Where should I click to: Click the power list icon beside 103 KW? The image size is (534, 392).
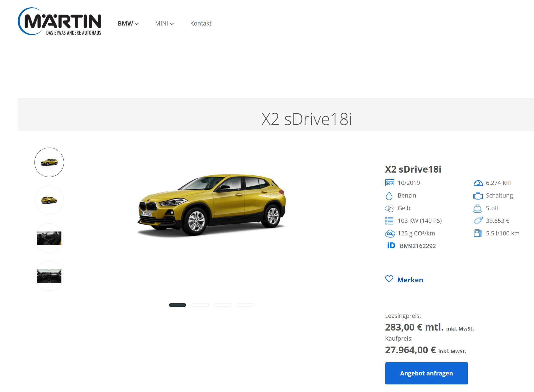pos(389,221)
